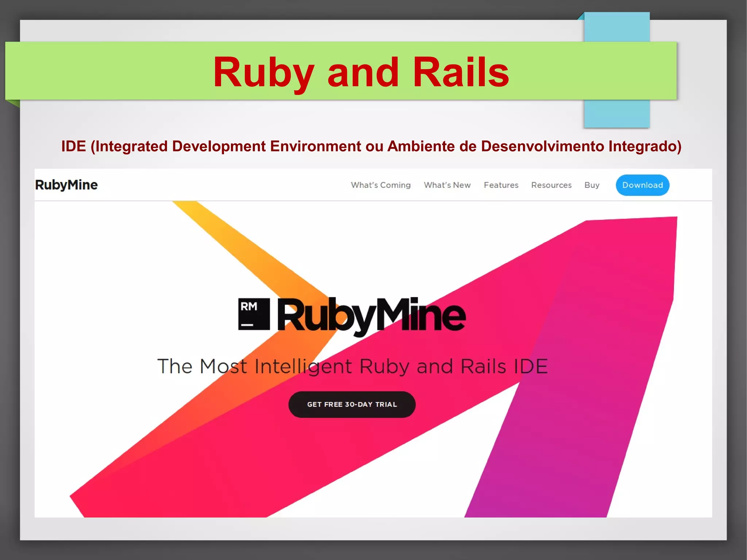
Task: Select the Buy navigation link
Action: pyautogui.click(x=592, y=185)
